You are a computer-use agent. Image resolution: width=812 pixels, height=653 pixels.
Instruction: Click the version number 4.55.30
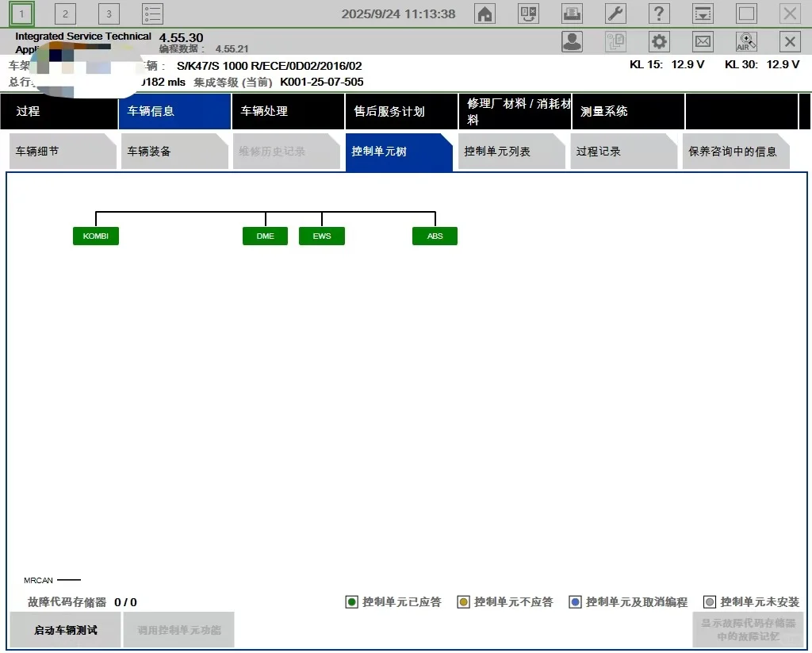tap(182, 38)
